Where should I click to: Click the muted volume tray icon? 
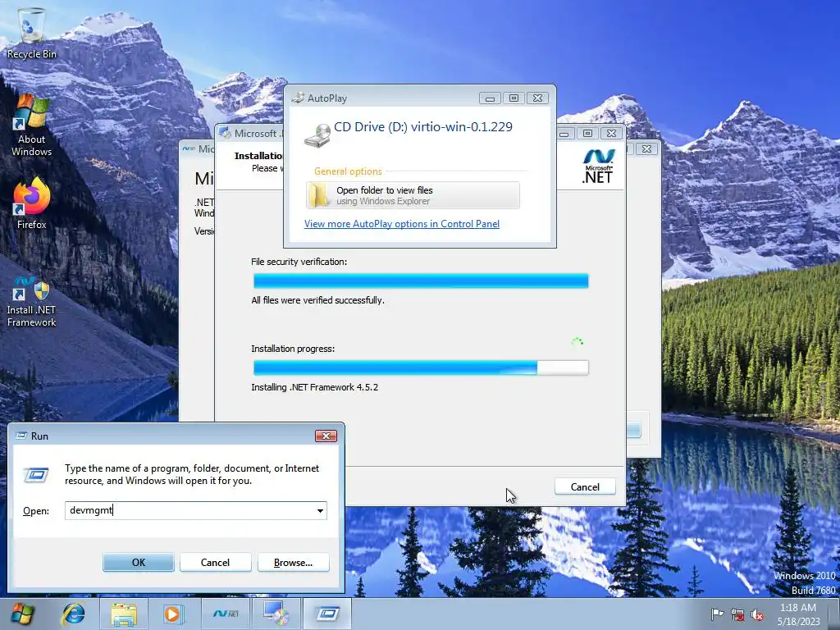(757, 614)
